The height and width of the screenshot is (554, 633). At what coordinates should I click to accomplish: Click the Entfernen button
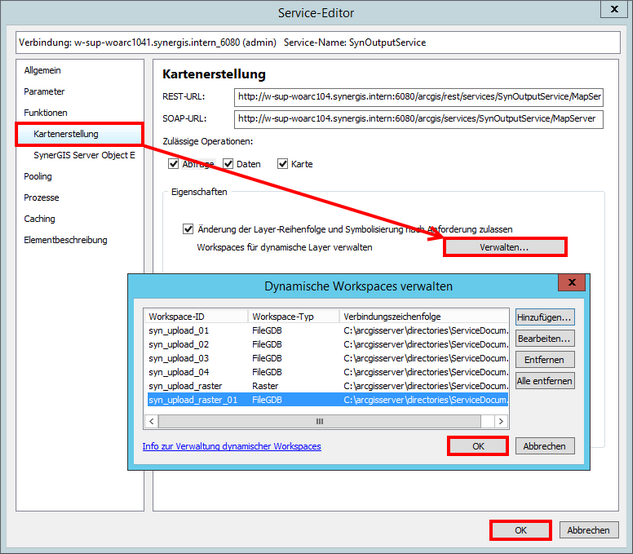(x=545, y=359)
